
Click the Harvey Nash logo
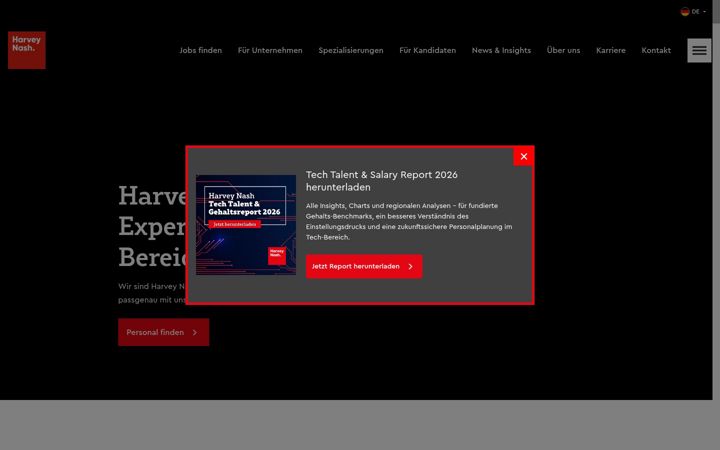[x=27, y=50]
